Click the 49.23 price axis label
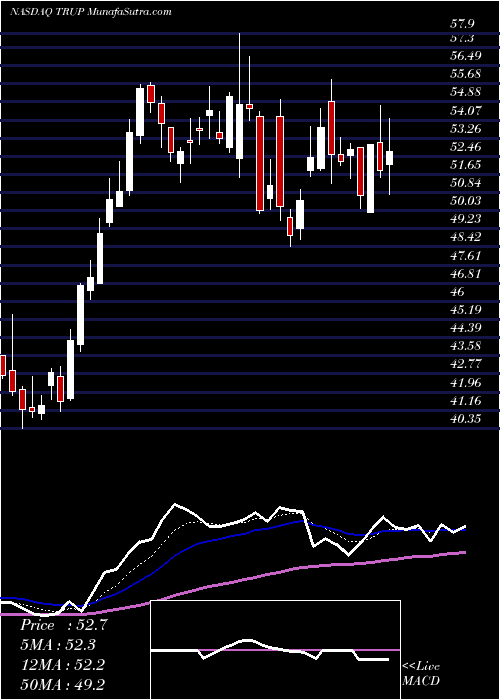Viewport: 500px width, 700px height. (466, 219)
